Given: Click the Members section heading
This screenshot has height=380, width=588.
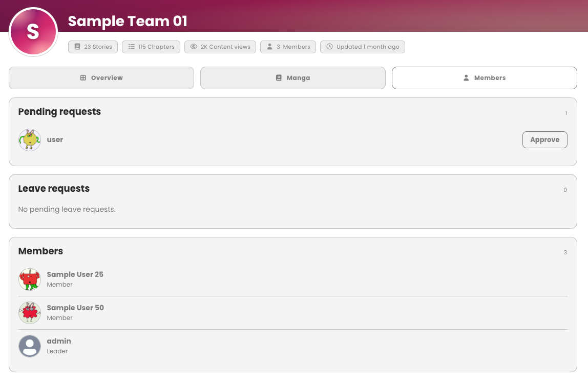Looking at the screenshot, I should coord(40,251).
